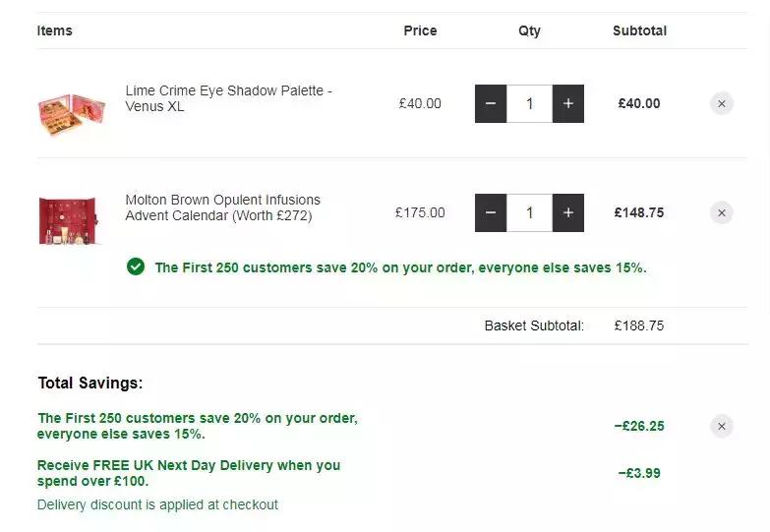Click the green offer message under Molton Brown

click(400, 267)
